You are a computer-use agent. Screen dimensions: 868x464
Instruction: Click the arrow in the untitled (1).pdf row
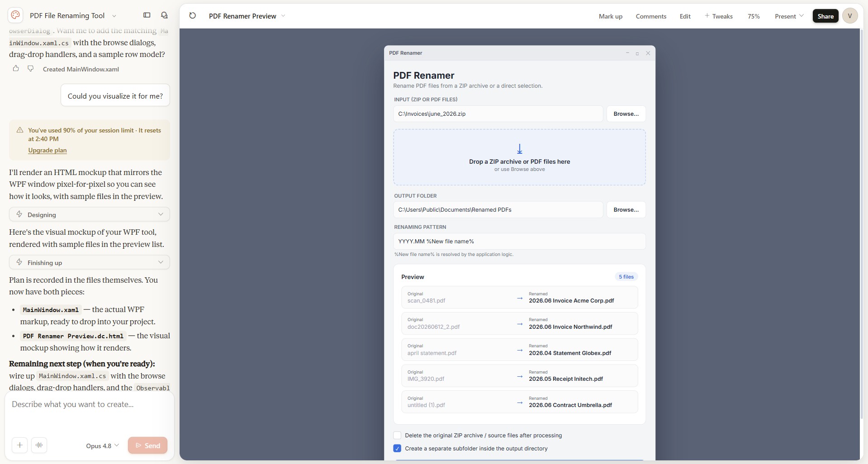[520, 402]
